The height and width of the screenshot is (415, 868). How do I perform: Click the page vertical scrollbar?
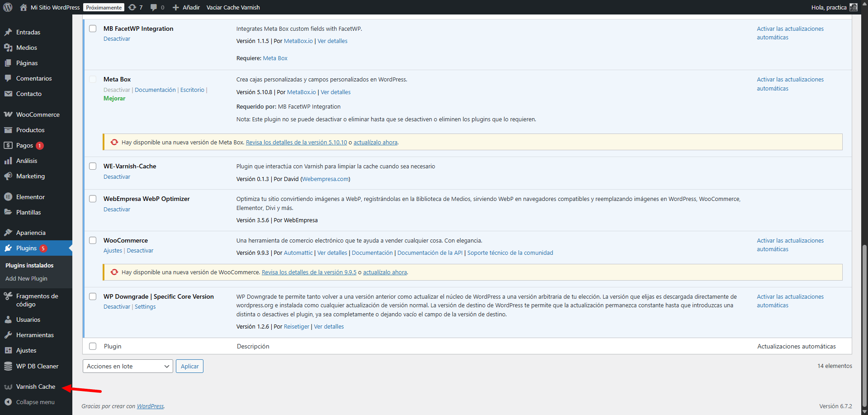click(x=864, y=326)
